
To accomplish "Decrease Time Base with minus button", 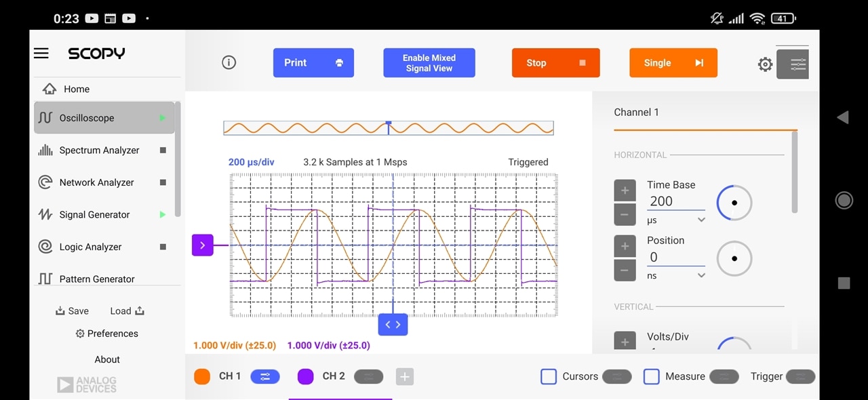I will point(625,214).
